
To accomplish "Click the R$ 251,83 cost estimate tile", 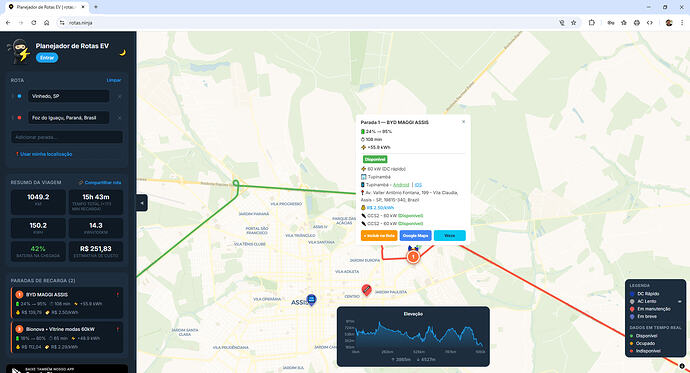I will pyautogui.click(x=96, y=251).
